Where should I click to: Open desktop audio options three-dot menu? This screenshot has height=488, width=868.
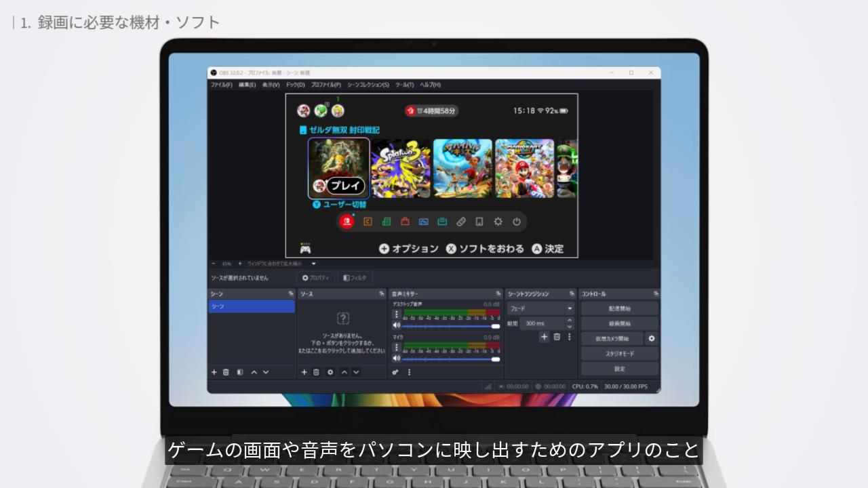[x=397, y=314]
